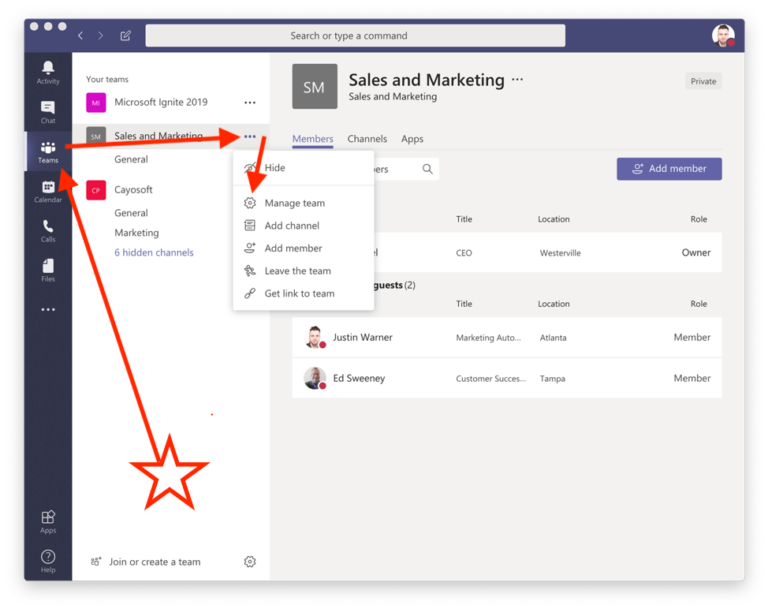The image size is (768, 609).
Task: Click the Cayosoft CP team avatar
Action: [x=96, y=190]
